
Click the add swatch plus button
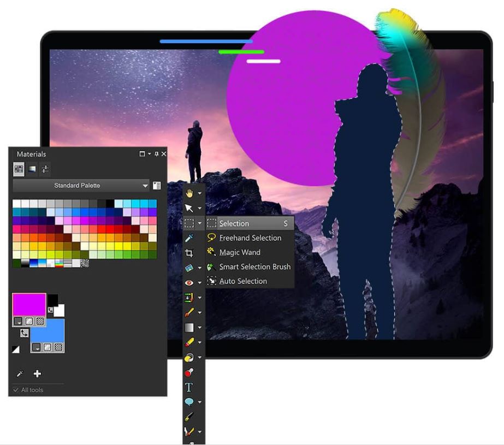(x=37, y=373)
